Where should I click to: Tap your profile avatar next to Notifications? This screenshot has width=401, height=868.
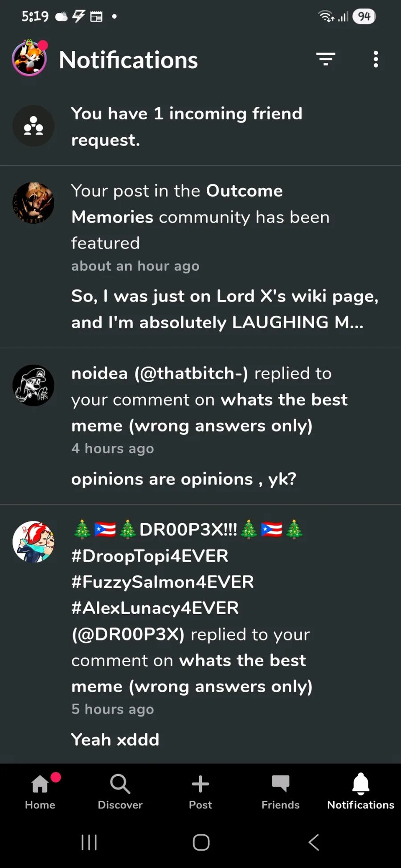tap(30, 58)
